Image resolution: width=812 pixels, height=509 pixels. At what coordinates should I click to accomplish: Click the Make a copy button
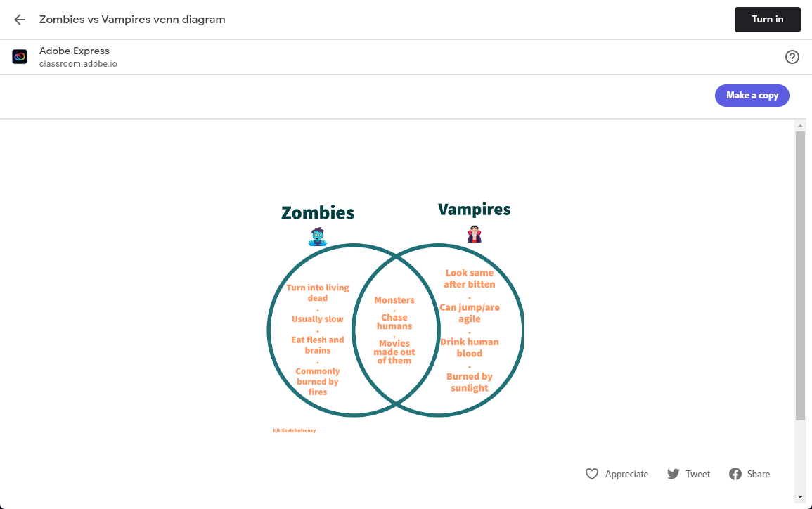click(752, 96)
